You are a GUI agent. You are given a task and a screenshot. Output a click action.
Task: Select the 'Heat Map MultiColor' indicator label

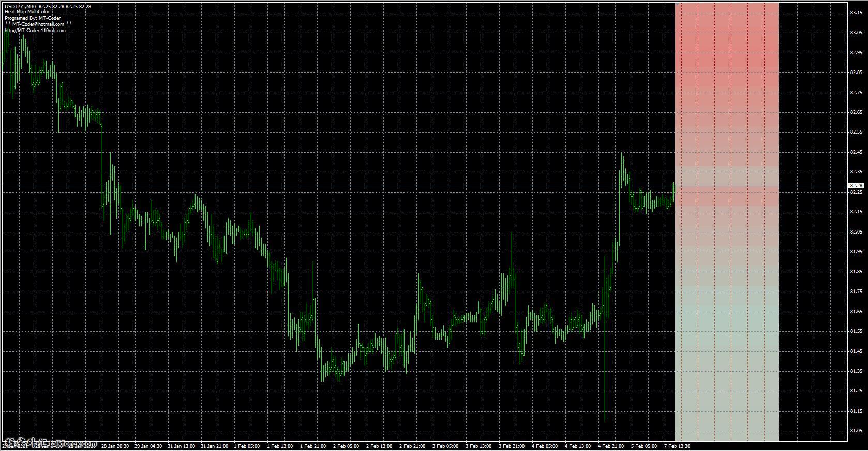(27, 12)
